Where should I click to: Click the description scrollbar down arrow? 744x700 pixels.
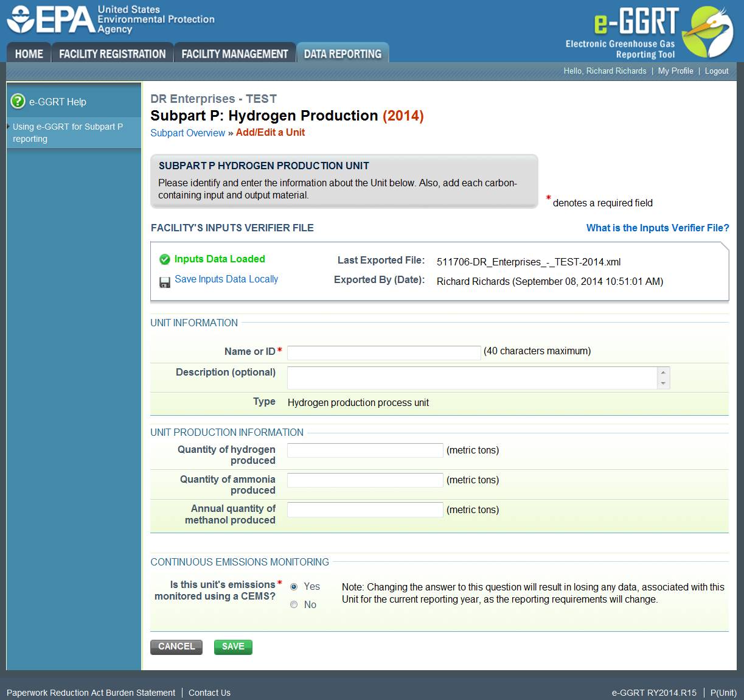tap(664, 383)
